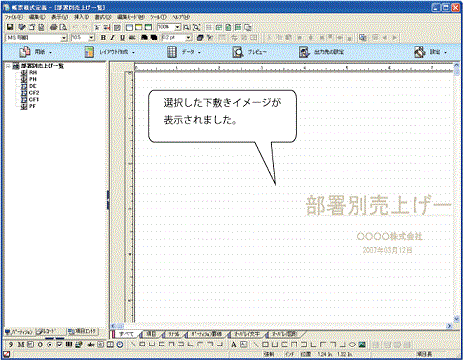Select the image tool at toolbar end
Viewport: 463px width, 360px height.
pos(362,345)
